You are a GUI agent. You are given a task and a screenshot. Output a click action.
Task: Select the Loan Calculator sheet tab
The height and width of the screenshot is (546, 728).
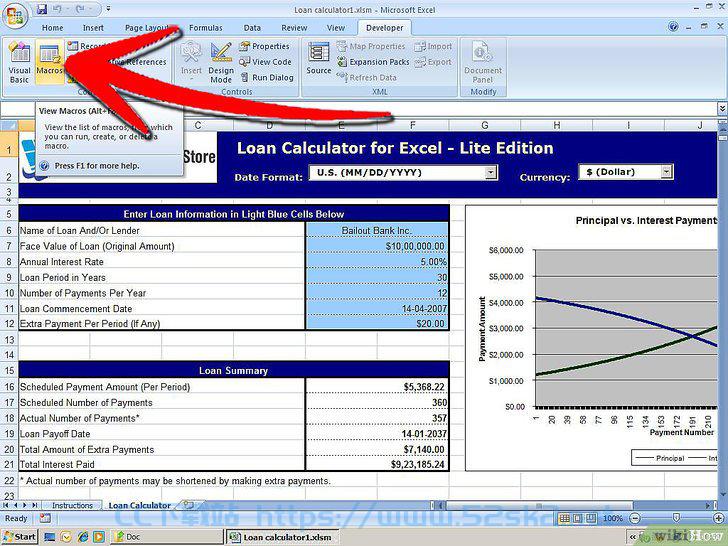click(x=139, y=505)
